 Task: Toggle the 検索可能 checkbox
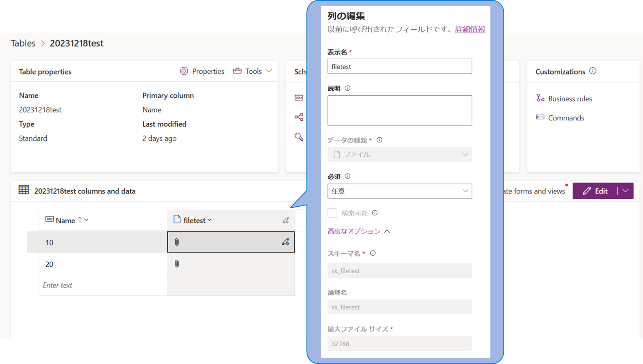(x=332, y=213)
